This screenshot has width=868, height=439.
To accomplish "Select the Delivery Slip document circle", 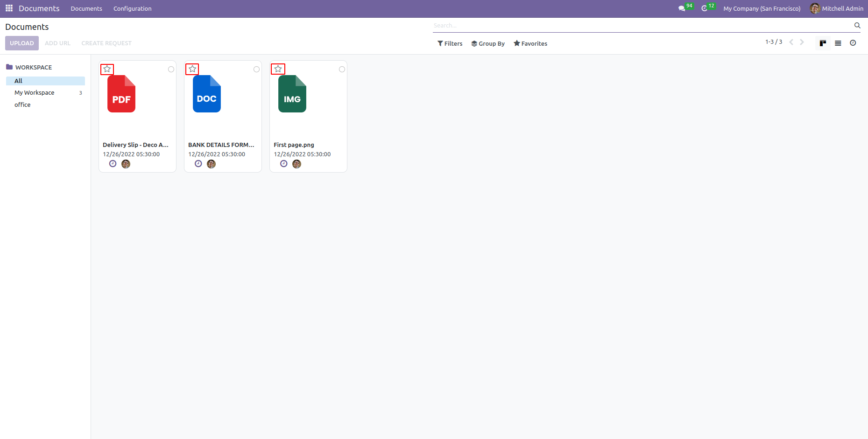I will [171, 69].
